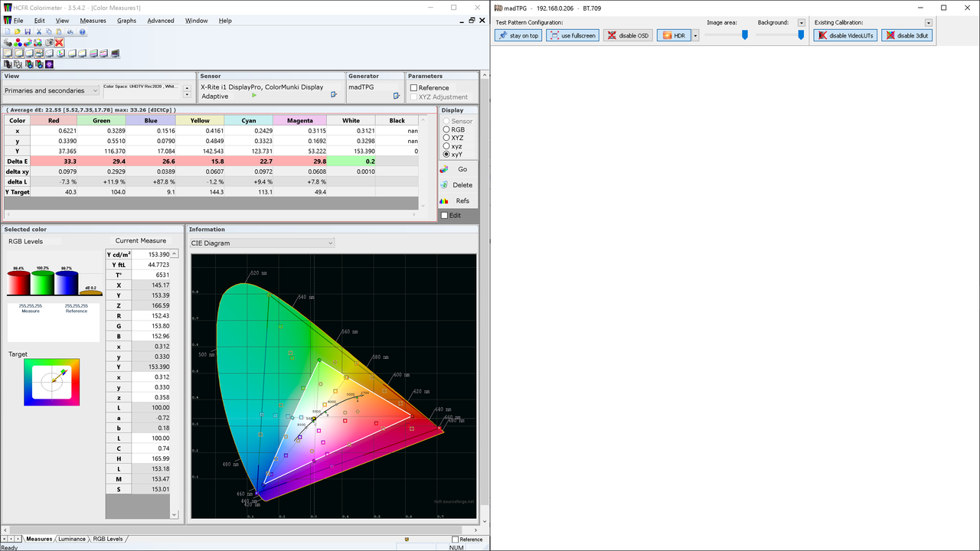This screenshot has width=980, height=551.
Task: Click the HCFR app icon in the menu bar
Action: (6, 21)
